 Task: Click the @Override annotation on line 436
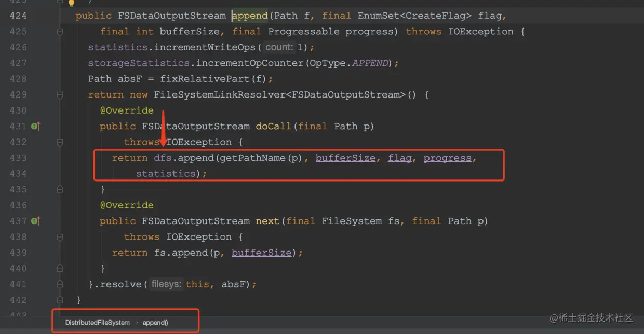(x=127, y=205)
